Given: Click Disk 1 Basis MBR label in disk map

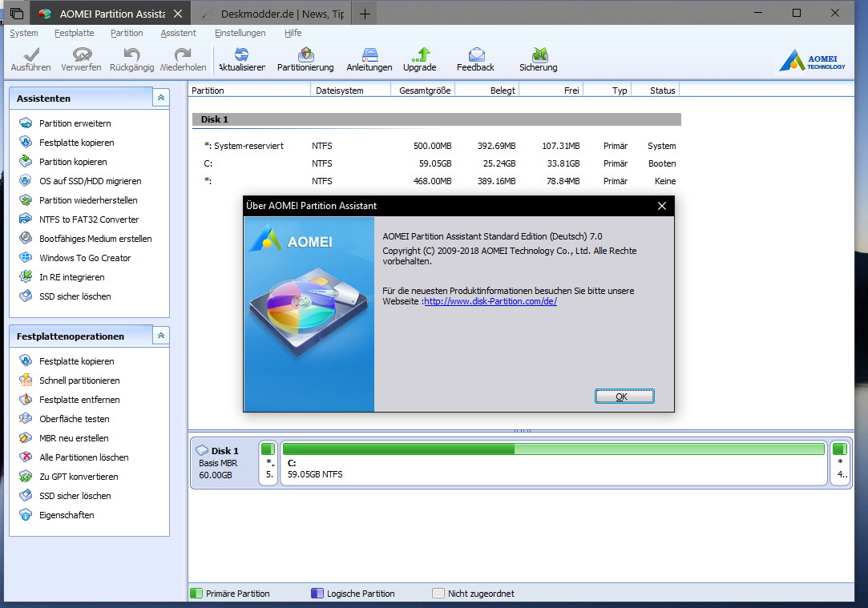Looking at the screenshot, I should click(224, 463).
